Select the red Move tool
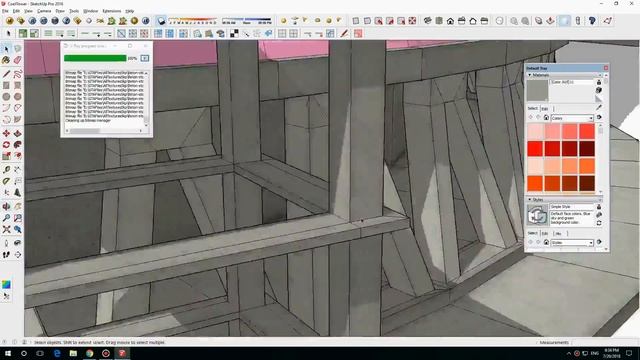Image resolution: width=640 pixels, height=360 pixels. click(6, 133)
